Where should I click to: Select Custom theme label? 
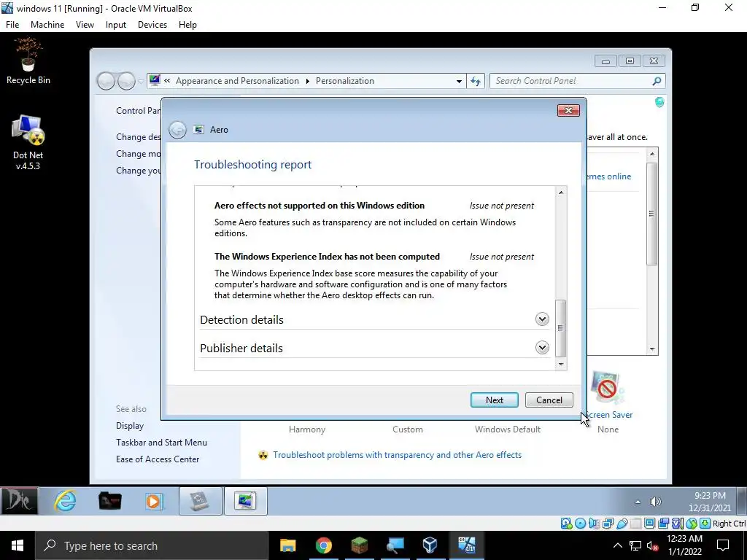pyautogui.click(x=407, y=429)
